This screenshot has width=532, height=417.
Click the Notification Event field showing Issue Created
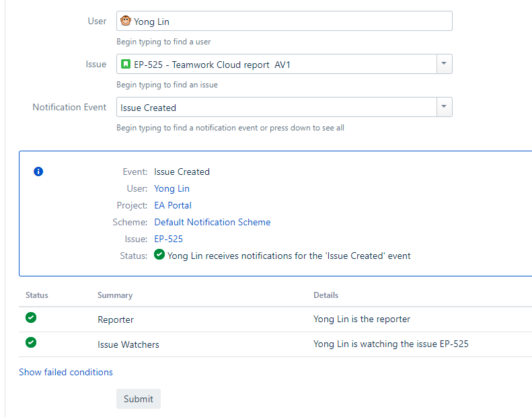coord(276,107)
